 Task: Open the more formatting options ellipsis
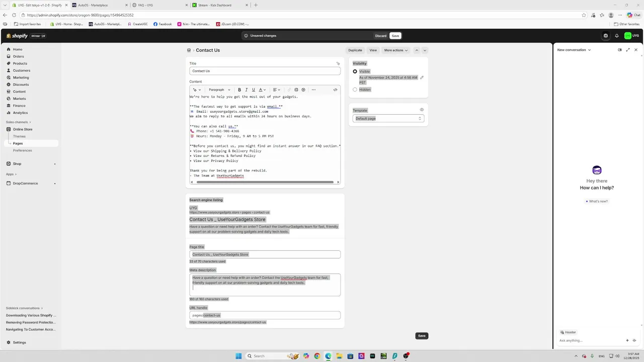click(313, 90)
